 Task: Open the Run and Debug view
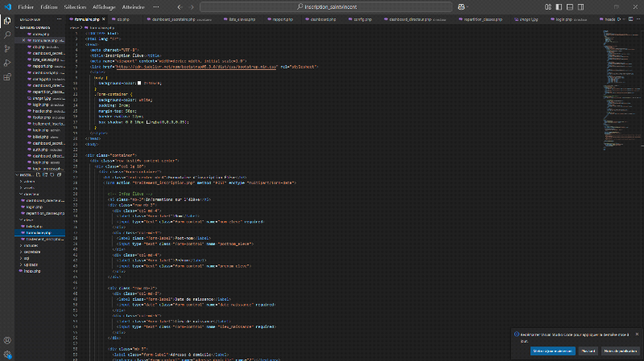[6, 61]
